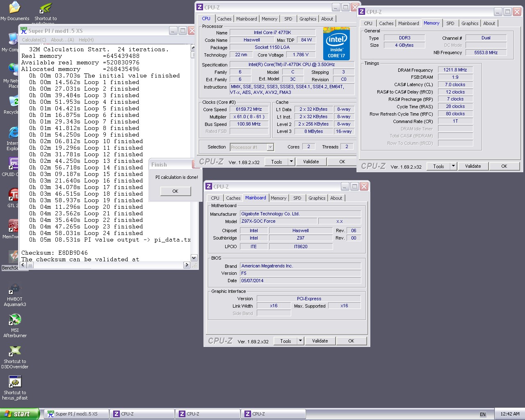Screen dimensions: 525x420
Task: Click the Loop 24 finished line in Super PI
Action: point(86,233)
